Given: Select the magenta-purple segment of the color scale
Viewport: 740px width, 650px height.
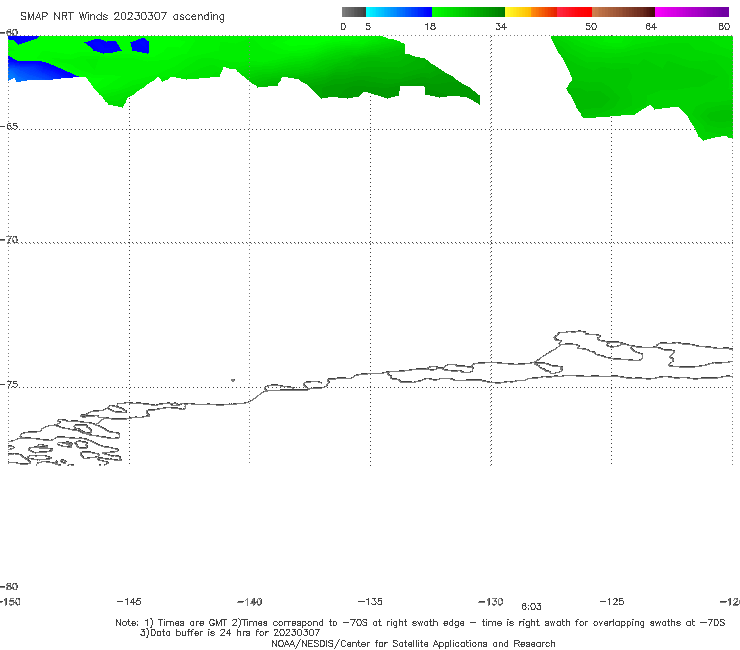Looking at the screenshot, I should coord(692,12).
